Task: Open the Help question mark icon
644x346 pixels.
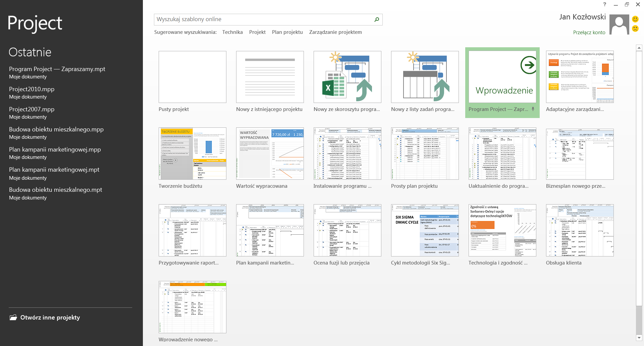Action: pos(605,4)
